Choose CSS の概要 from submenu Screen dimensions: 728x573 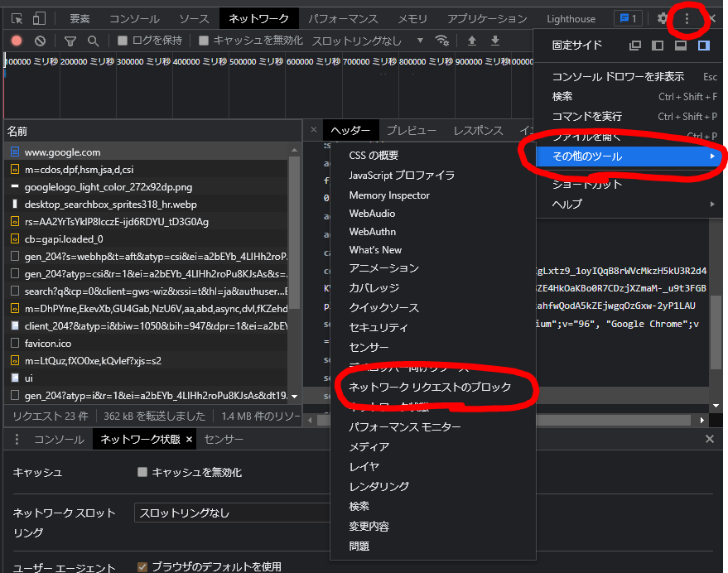[x=432, y=156]
